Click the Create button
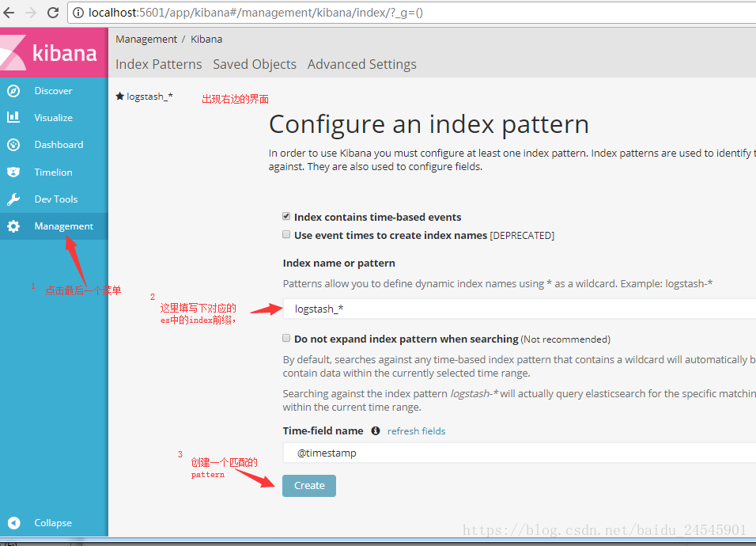This screenshot has width=756, height=546. point(309,486)
